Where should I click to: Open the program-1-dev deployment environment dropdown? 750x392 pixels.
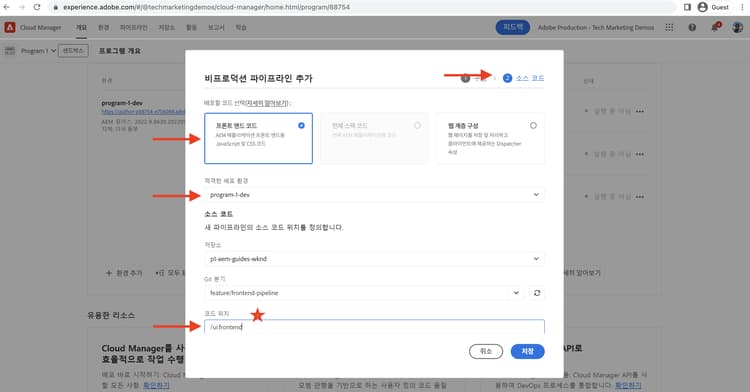pyautogui.click(x=374, y=195)
